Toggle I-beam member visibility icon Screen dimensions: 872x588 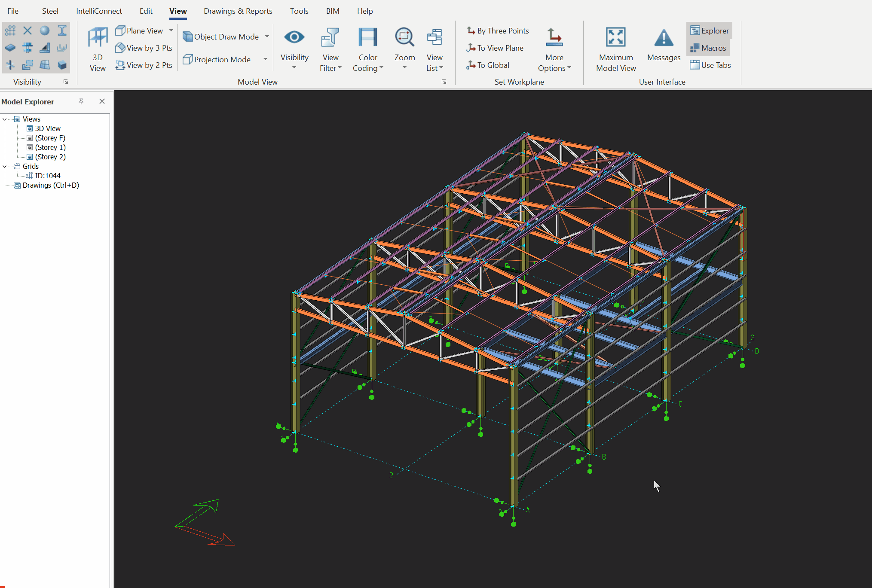tap(62, 30)
